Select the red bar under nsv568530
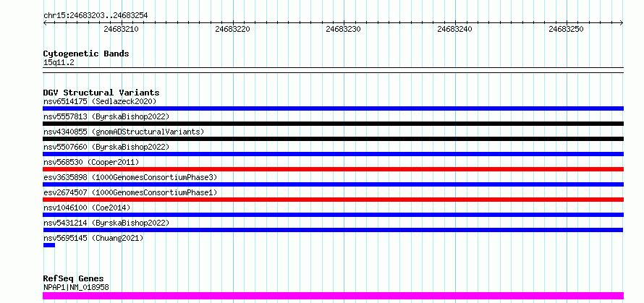Viewport: 644px width, 303px height. click(333, 169)
